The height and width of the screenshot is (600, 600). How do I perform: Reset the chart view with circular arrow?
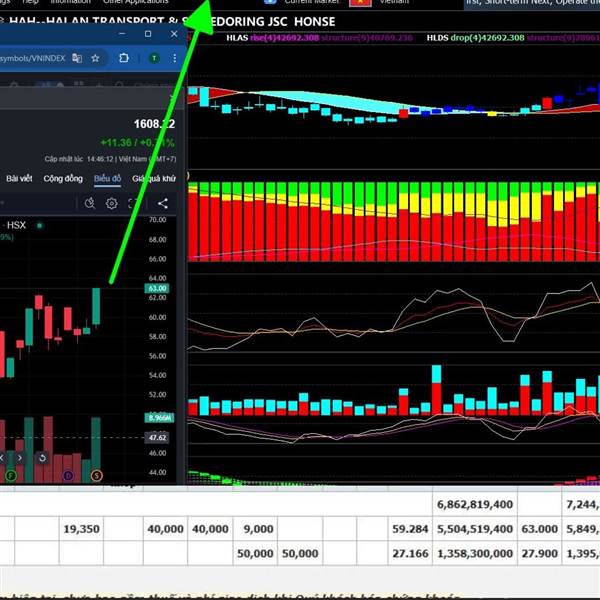[x=42, y=458]
